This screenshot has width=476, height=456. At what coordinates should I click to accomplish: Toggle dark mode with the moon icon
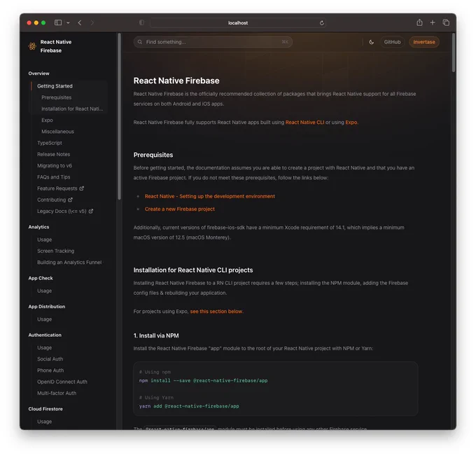[371, 42]
